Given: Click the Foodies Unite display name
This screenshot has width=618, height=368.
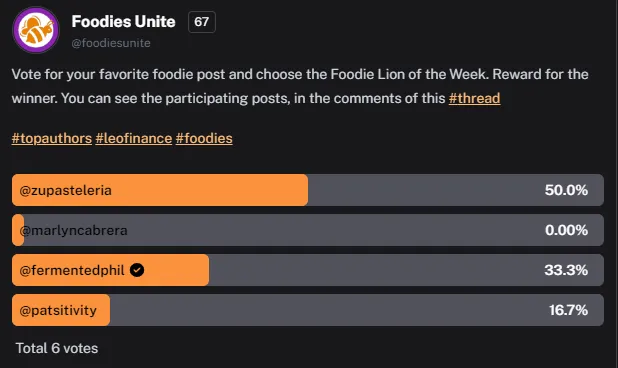Looking at the screenshot, I should coord(123,22).
